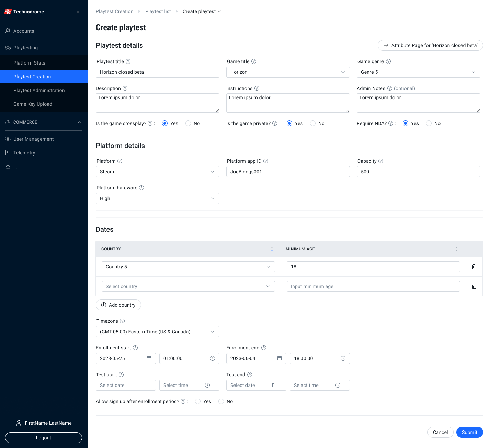Screen dimensions: 491x448
Task: Select Yes for Require NDA
Action: (x=406, y=123)
